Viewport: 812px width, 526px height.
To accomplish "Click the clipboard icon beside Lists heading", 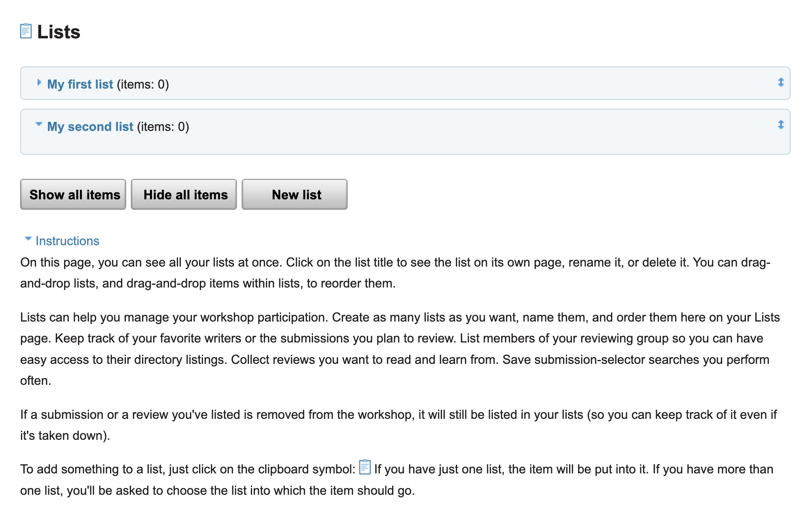I will tap(26, 31).
